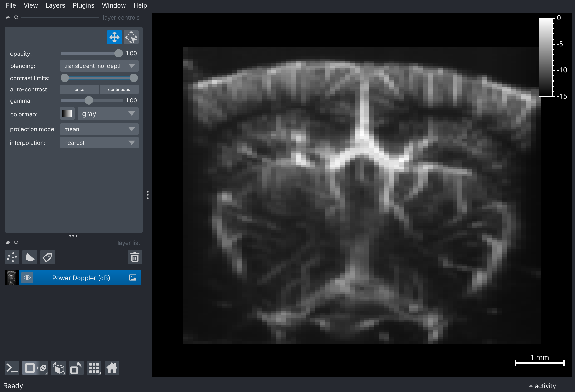
Task: Toggle visibility eye above the layer list
Action: tap(8, 242)
